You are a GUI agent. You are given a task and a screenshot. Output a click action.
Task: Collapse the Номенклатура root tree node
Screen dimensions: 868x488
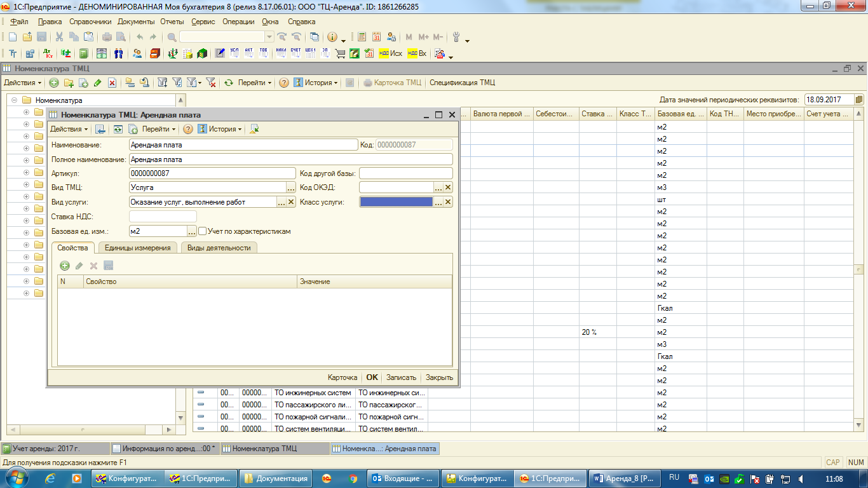tap(14, 100)
